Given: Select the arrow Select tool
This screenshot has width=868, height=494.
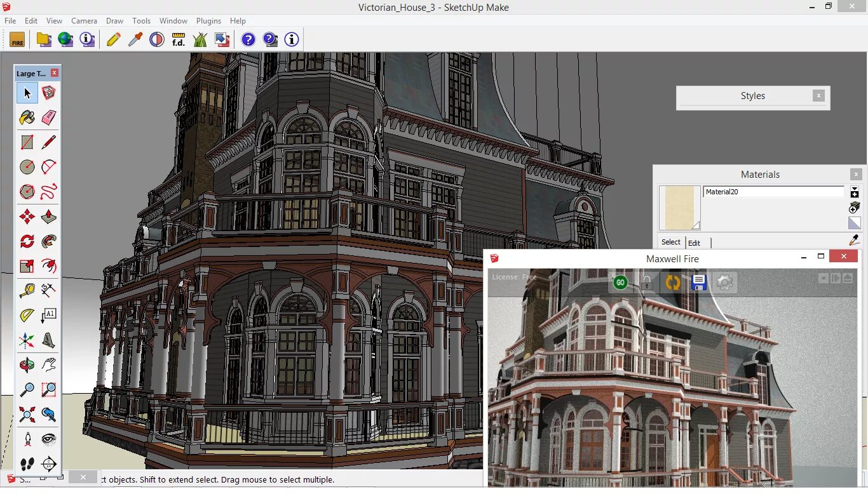Looking at the screenshot, I should coord(27,93).
